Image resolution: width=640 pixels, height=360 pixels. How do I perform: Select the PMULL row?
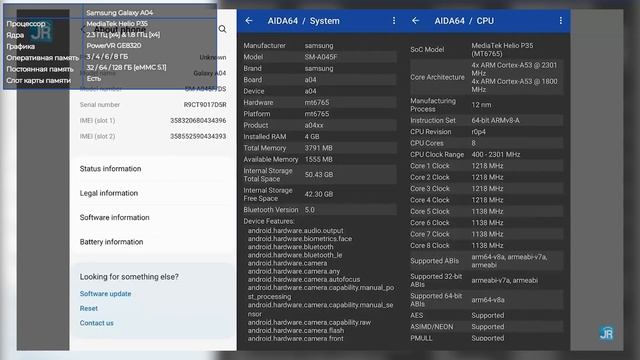click(x=487, y=338)
